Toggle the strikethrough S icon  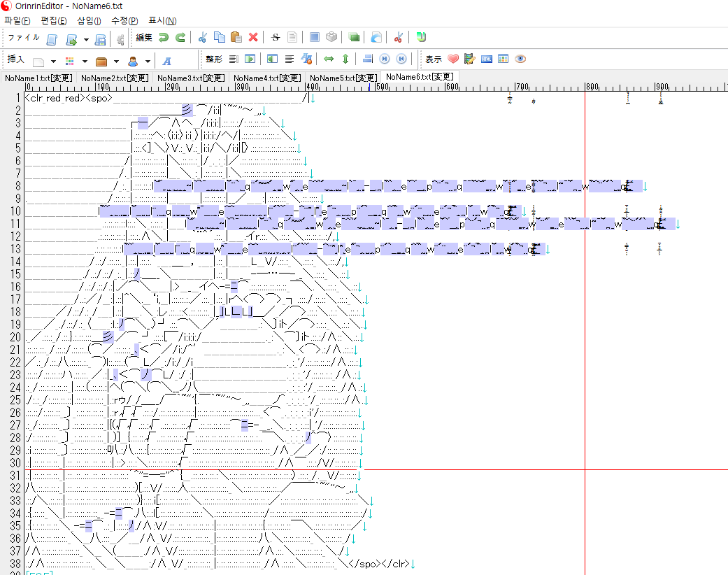(275, 37)
